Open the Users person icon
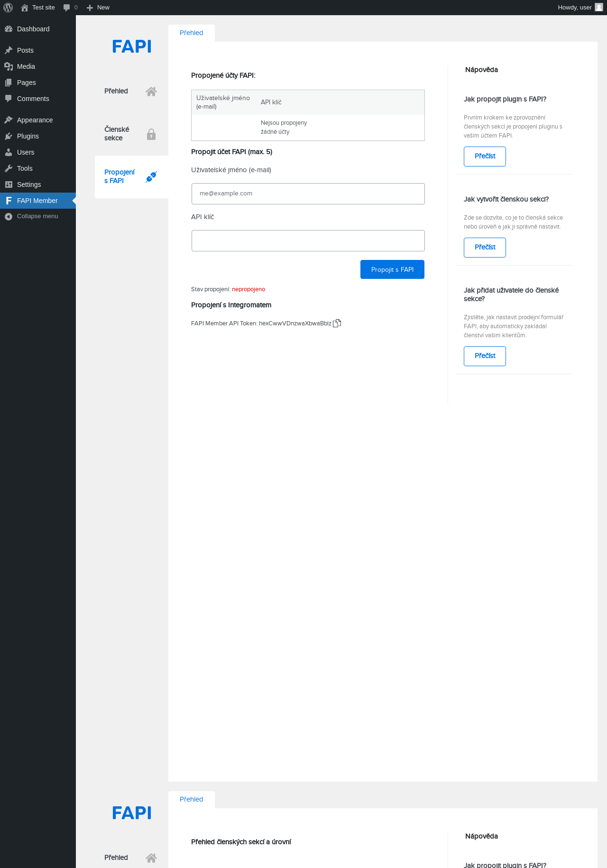607x868 pixels. (9, 152)
